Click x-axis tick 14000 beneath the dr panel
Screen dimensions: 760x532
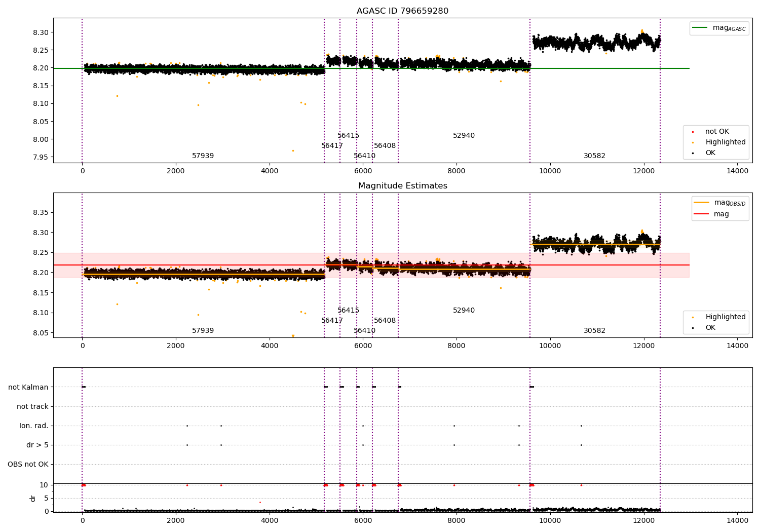coord(737,520)
